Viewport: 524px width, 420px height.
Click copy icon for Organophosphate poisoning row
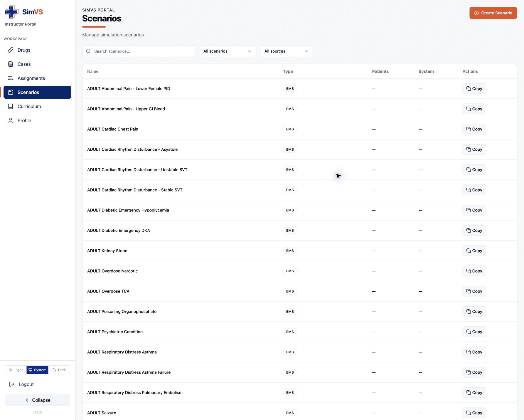click(x=469, y=312)
